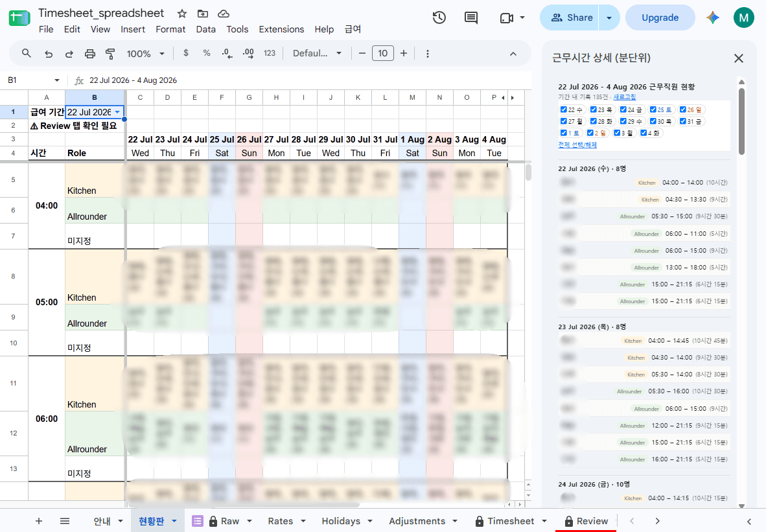Switch to the Adjustments sheet tab
Image resolution: width=766 pixels, height=532 pixels.
click(x=417, y=521)
